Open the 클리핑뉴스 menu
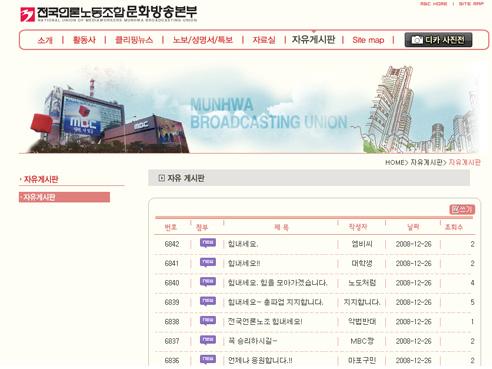 (134, 40)
